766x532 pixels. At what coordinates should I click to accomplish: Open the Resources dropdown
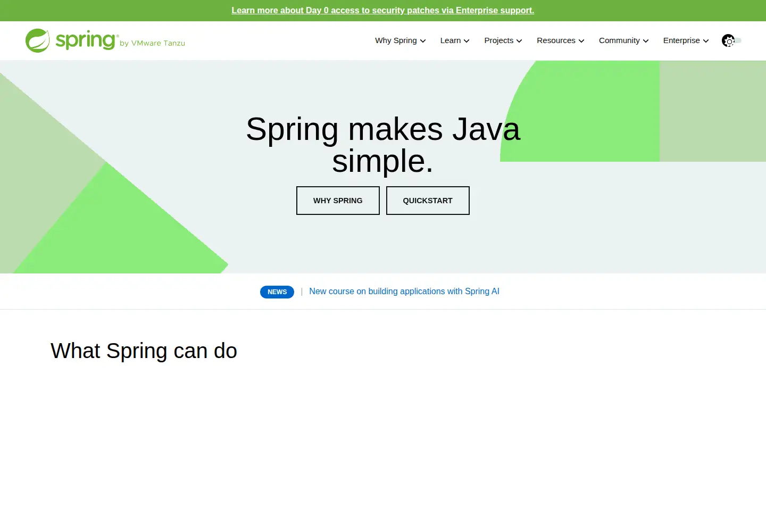561,40
